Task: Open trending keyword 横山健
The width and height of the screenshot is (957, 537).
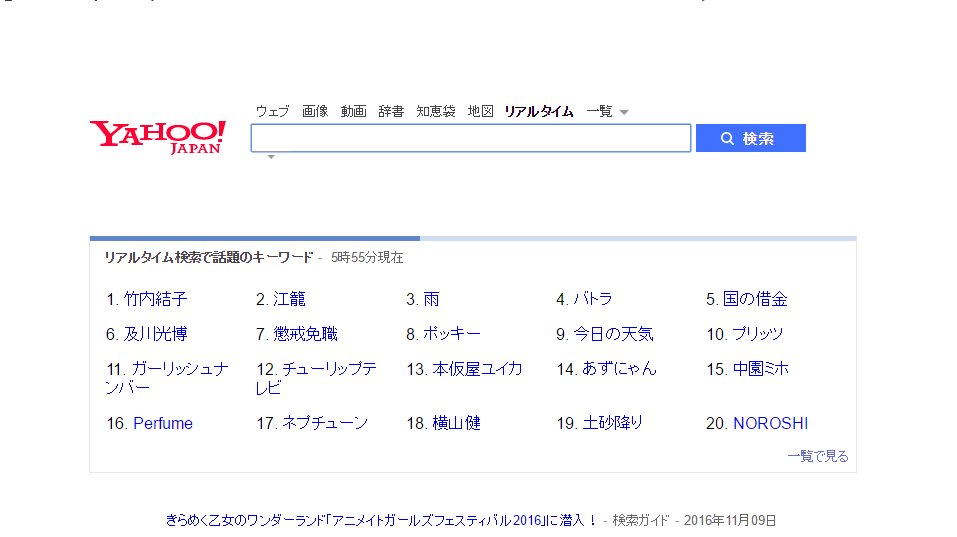Action: [x=457, y=423]
